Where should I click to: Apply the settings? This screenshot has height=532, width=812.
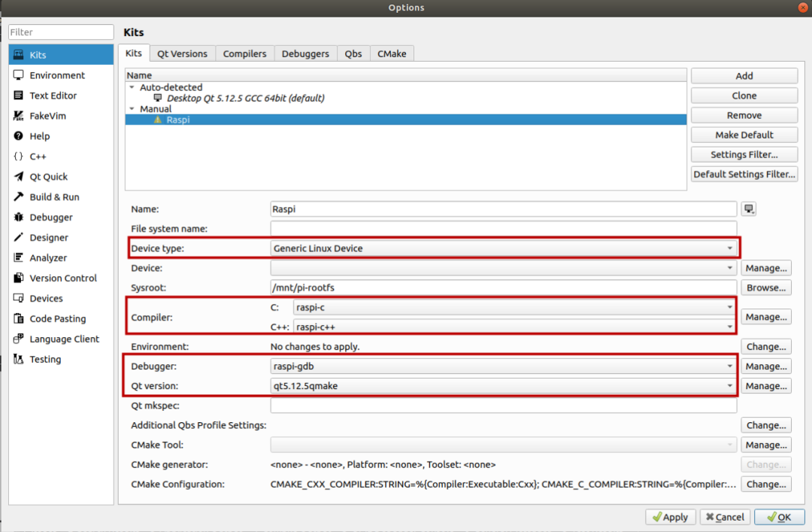671,517
